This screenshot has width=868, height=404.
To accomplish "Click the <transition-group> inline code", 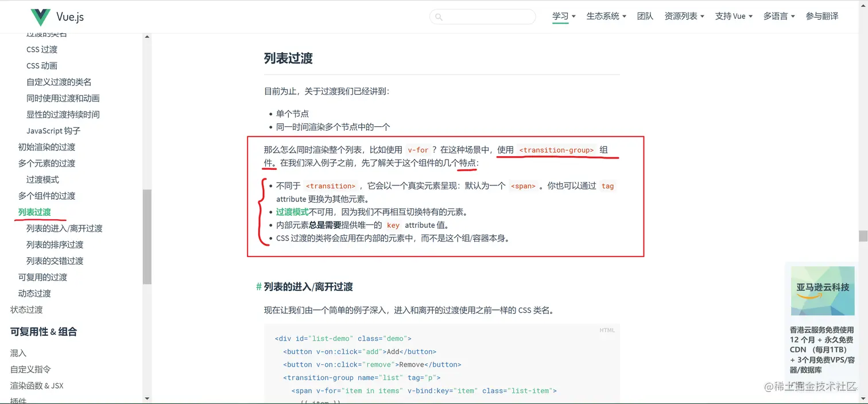I will point(556,150).
